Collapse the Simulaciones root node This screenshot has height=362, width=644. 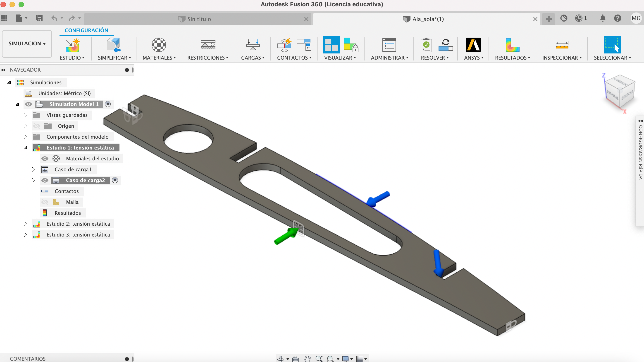tap(9, 82)
